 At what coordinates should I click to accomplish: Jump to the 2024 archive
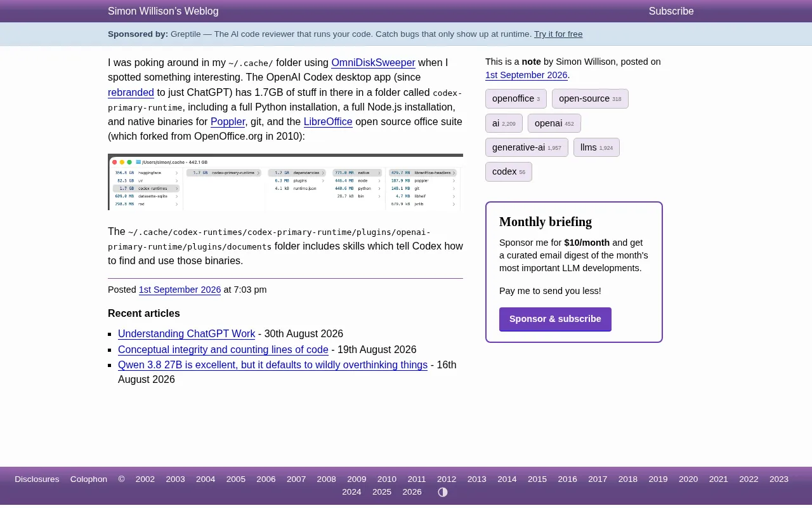tap(351, 492)
